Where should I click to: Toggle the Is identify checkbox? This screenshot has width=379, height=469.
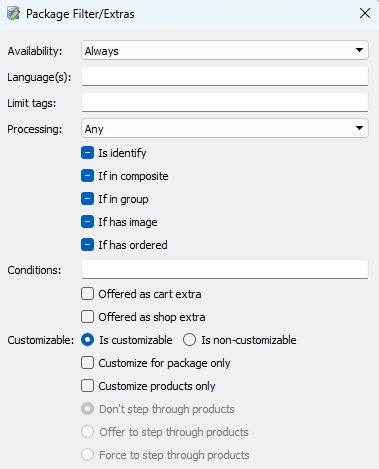[87, 153]
